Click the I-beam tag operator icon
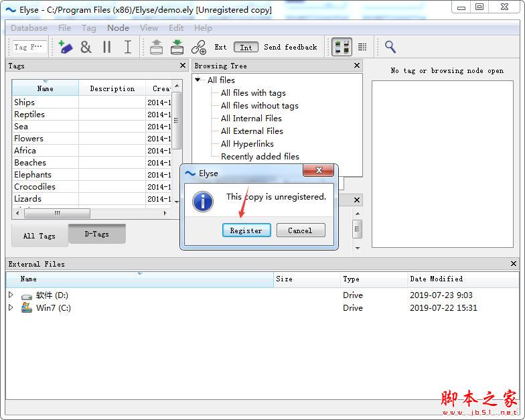Viewport: 525px width, 420px height. point(127,47)
